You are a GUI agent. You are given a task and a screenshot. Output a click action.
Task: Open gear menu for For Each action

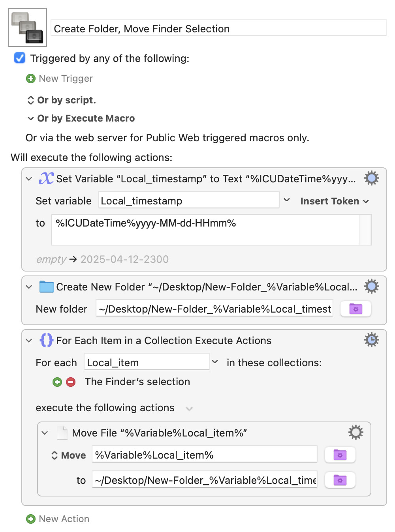click(x=371, y=340)
